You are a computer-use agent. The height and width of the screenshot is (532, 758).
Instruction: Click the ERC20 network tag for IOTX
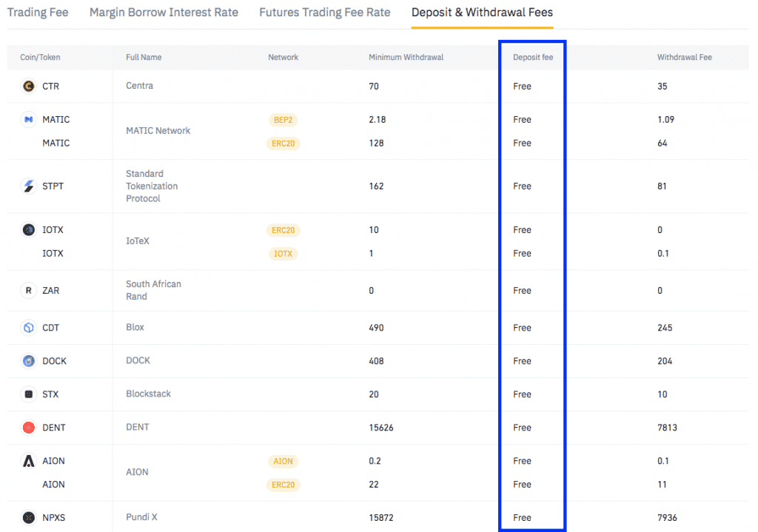(283, 230)
